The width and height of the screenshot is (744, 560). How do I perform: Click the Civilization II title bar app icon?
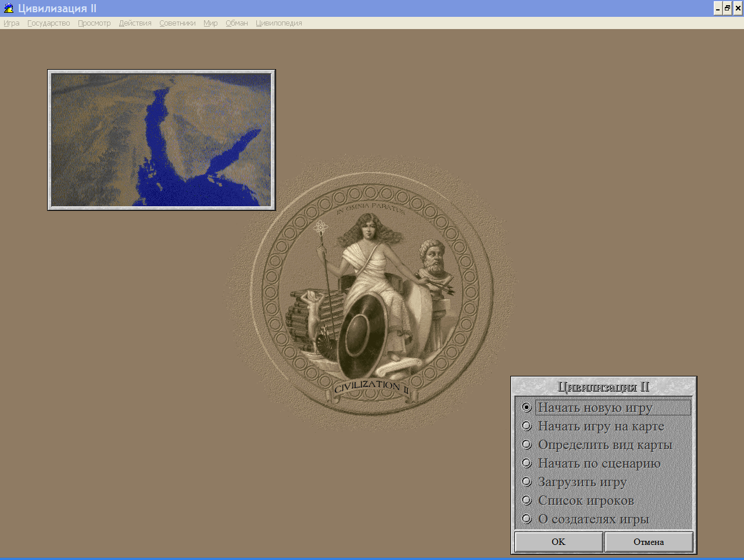click(x=8, y=8)
